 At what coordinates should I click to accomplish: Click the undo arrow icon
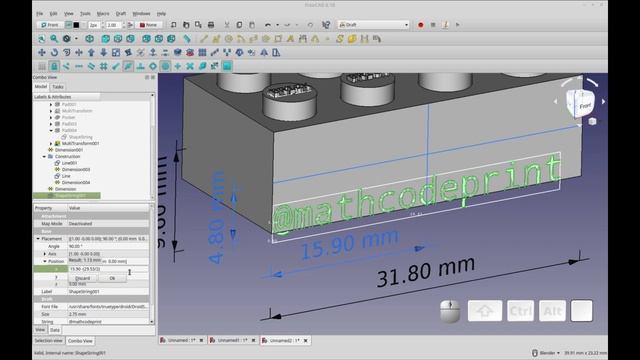click(268, 25)
